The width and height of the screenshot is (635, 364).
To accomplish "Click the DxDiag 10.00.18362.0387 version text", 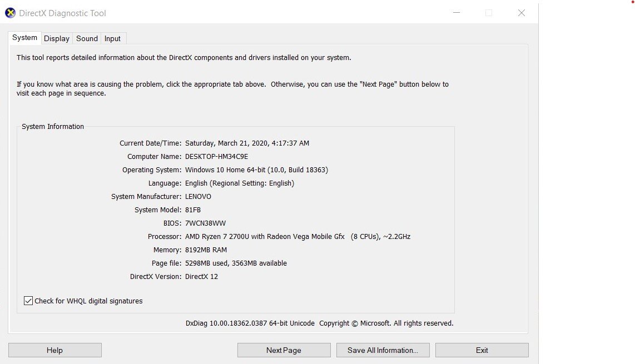I will pyautogui.click(x=250, y=323).
